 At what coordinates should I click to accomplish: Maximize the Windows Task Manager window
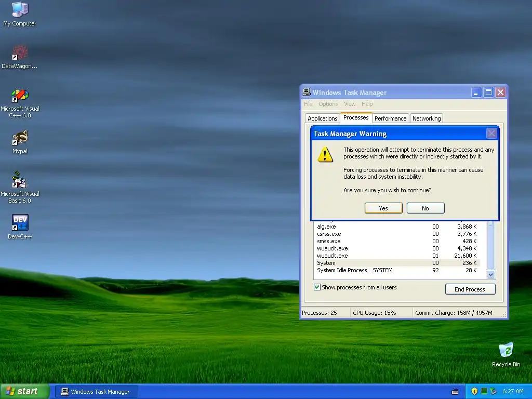coord(488,92)
